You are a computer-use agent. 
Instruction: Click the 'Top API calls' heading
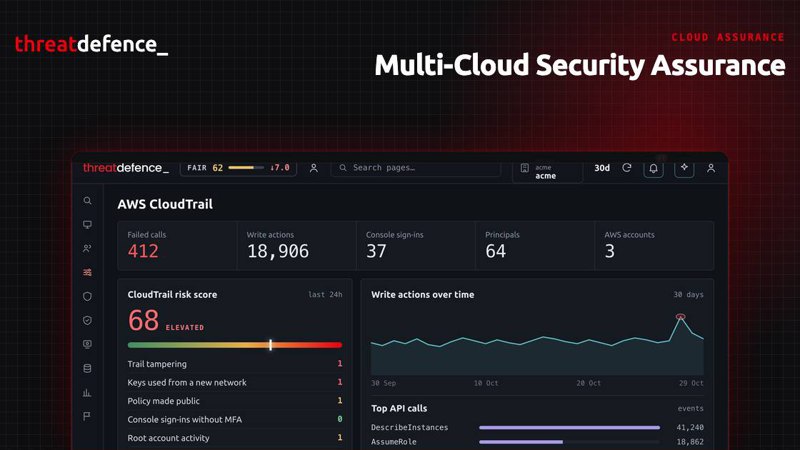click(399, 408)
